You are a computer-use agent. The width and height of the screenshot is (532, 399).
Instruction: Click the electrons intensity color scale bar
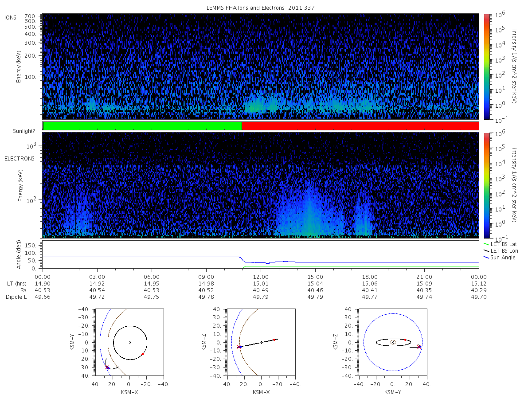click(486, 185)
